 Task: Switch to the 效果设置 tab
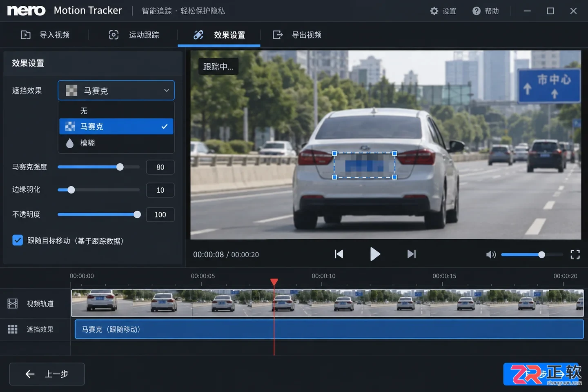click(x=219, y=35)
